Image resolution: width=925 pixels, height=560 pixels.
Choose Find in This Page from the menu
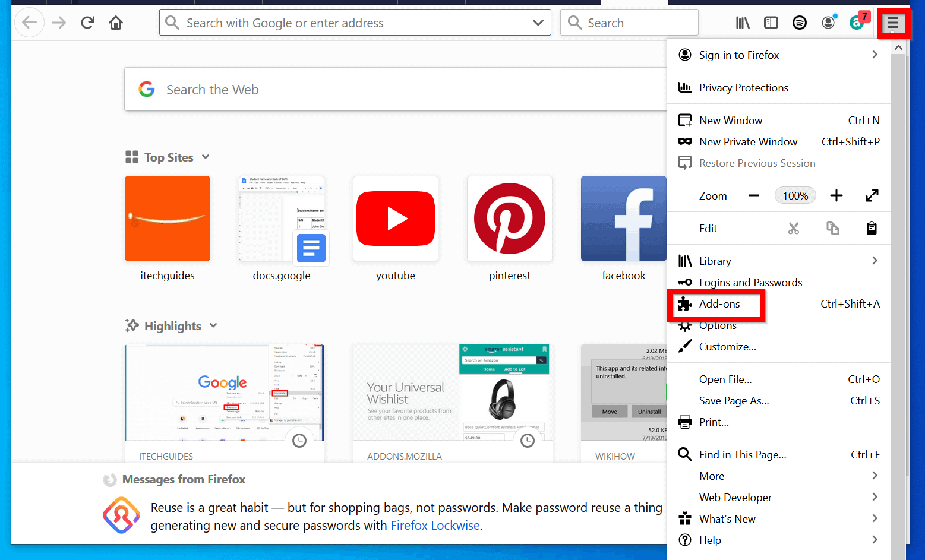pos(741,454)
